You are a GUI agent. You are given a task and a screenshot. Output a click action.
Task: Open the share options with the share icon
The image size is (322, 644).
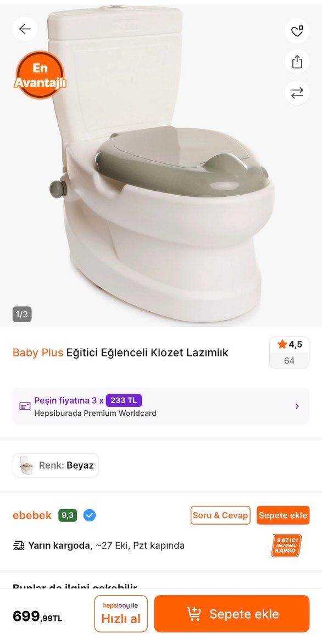point(297,62)
